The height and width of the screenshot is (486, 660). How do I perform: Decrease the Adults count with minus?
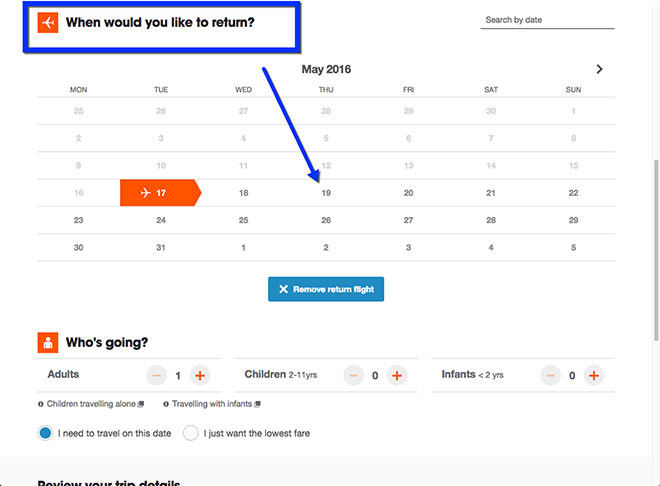(157, 375)
